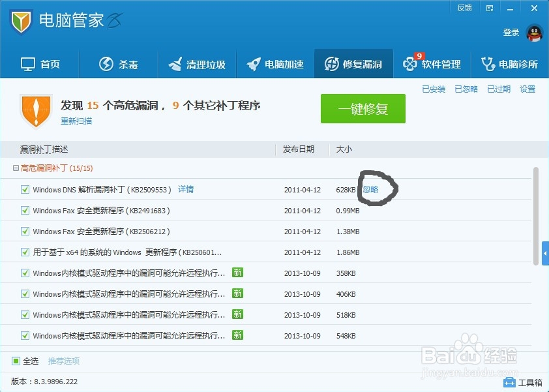Click the 电脑管家 shield logo
549x392 pixels.
point(21,22)
